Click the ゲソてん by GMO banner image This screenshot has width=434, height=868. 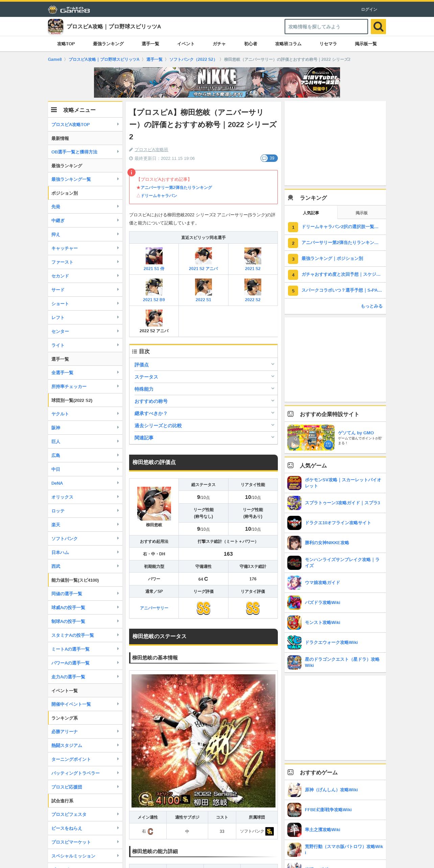coord(311,438)
